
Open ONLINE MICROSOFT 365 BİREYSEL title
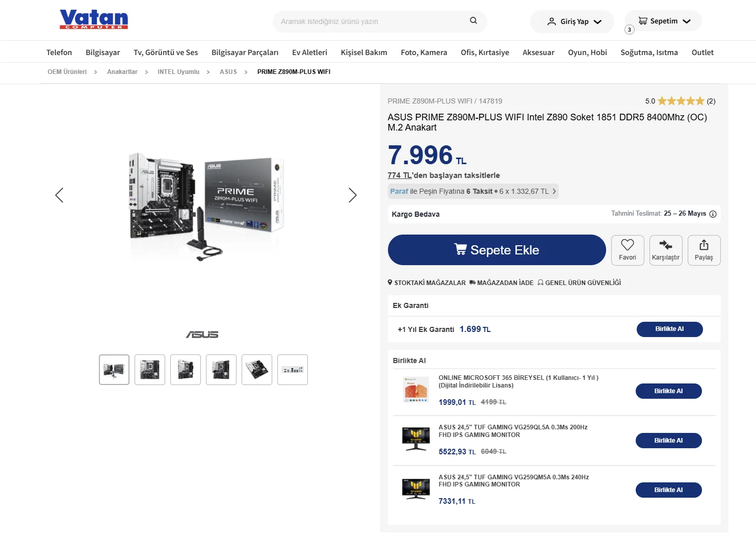tap(518, 381)
